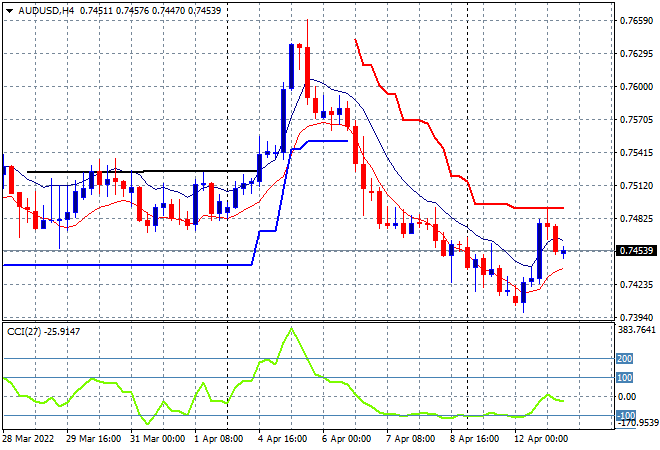Select the price scale value 0.74825
Screen dimensions: 660x450
pyautogui.click(x=636, y=218)
